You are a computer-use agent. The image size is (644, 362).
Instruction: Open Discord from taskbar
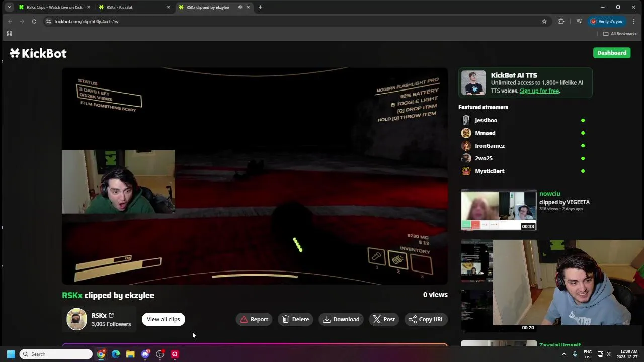pos(145,354)
